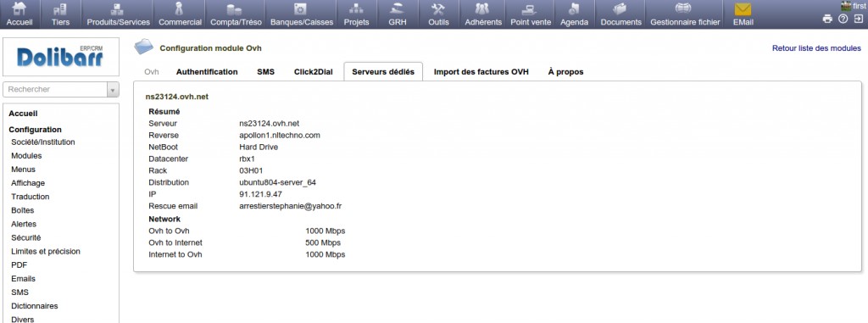Screen dimensions: 868x323
Task: Open Sécurité in the sidebar
Action: (x=26, y=237)
